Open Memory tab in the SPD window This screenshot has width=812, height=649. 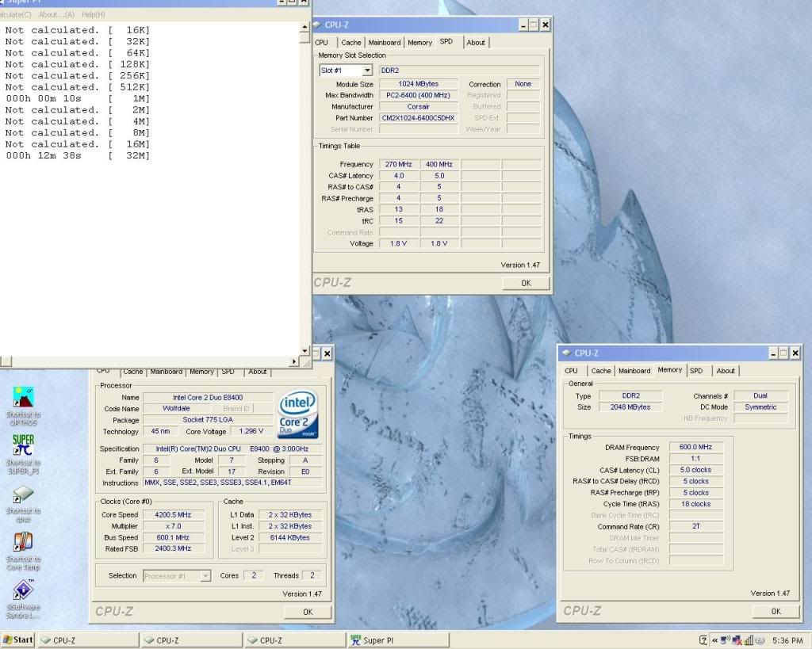(419, 43)
